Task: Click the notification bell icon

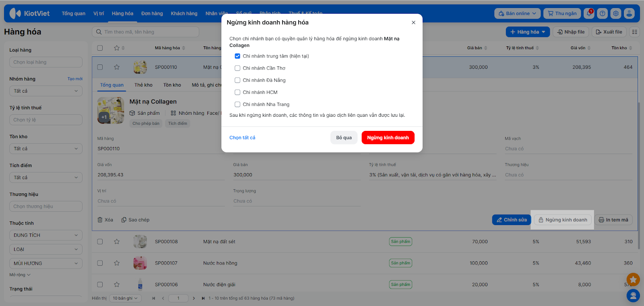Action: coord(589,13)
